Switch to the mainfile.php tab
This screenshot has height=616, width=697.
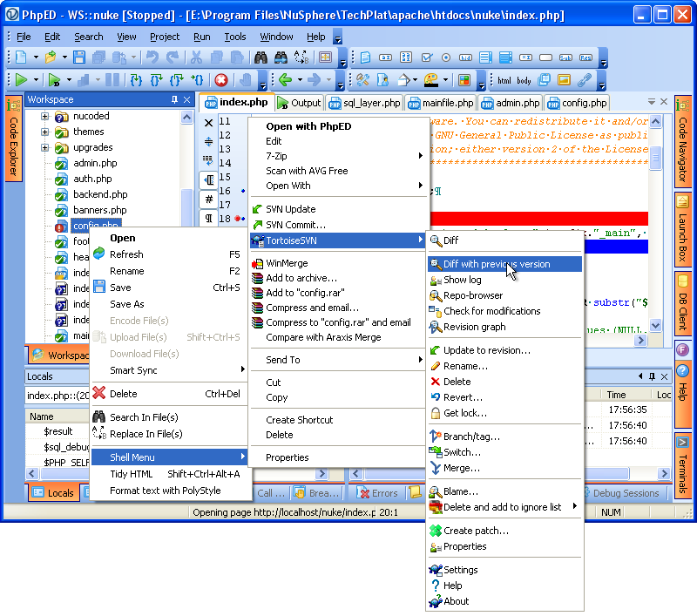tap(441, 103)
